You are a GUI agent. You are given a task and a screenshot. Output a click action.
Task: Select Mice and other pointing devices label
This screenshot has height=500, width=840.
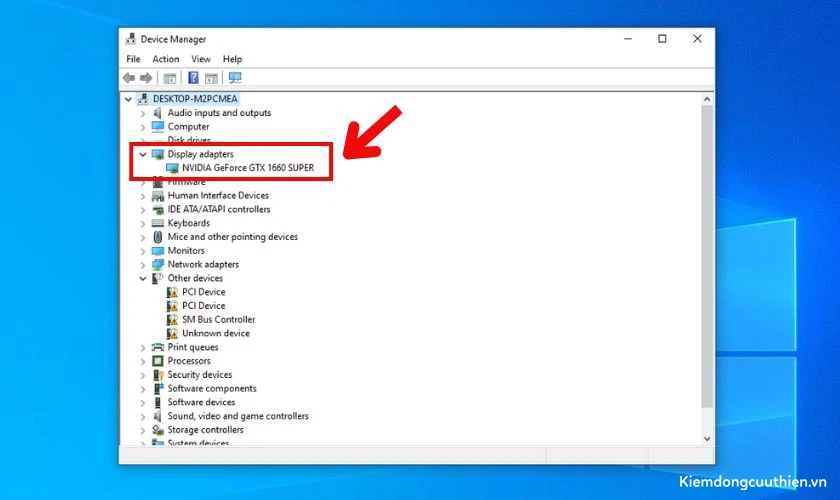(232, 237)
